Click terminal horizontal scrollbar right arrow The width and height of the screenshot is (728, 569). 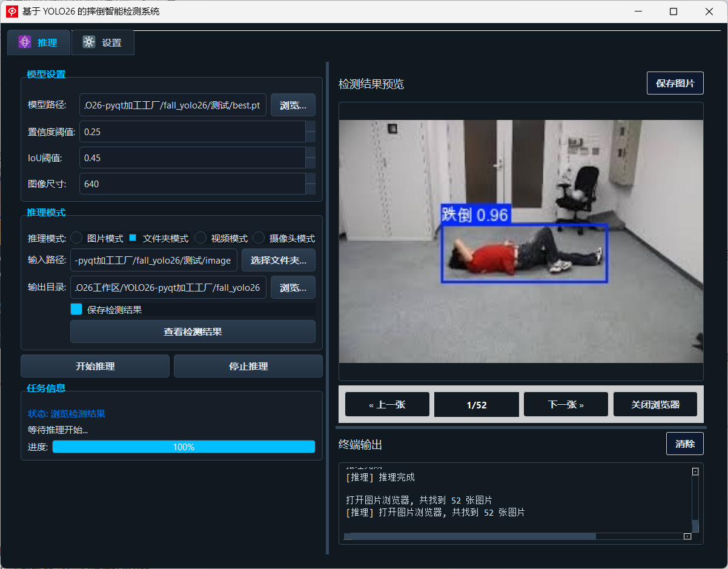point(687,536)
